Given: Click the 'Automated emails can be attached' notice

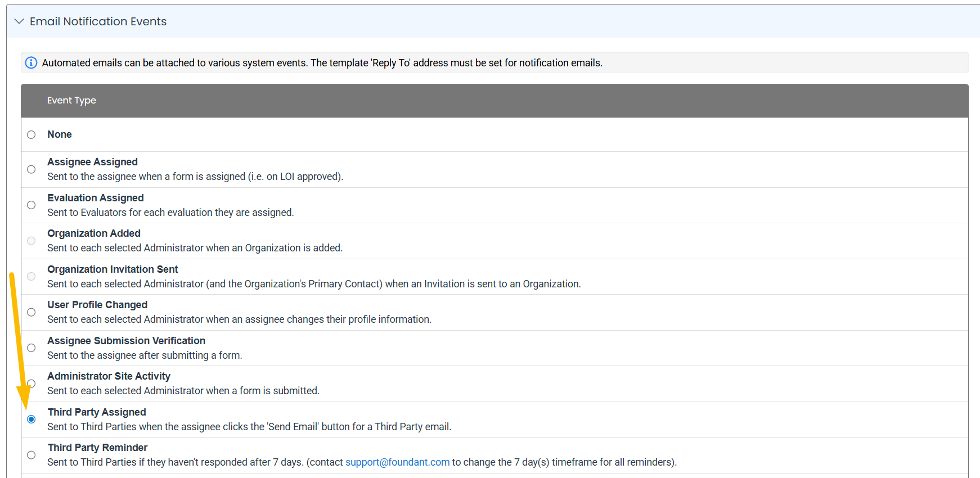Looking at the screenshot, I should 322,63.
